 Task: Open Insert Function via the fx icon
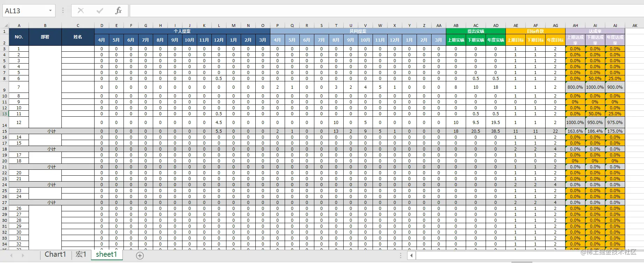(118, 11)
